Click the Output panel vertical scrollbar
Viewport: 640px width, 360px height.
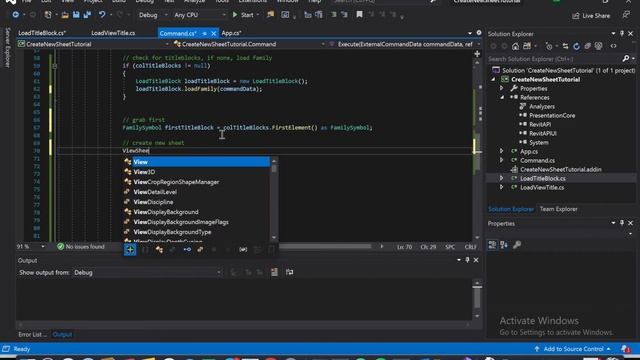(x=477, y=299)
